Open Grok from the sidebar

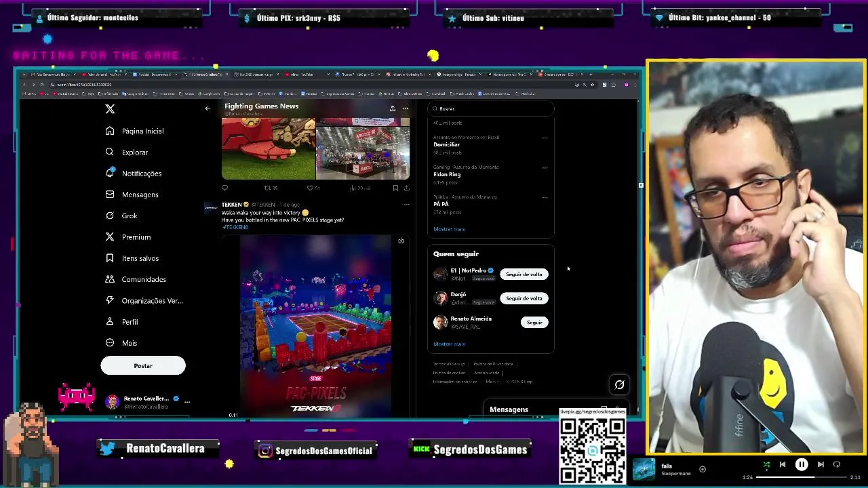[121, 216]
